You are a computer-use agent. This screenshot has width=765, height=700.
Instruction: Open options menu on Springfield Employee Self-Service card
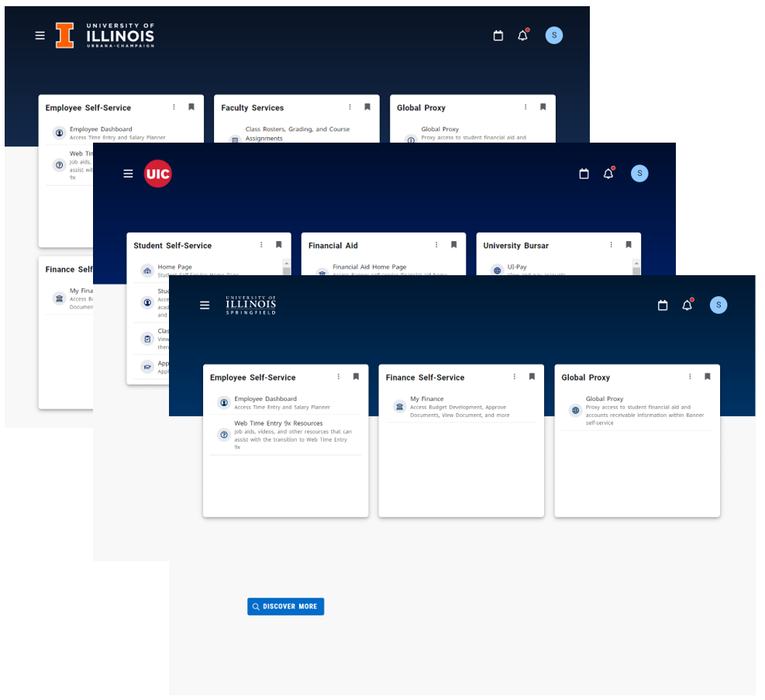(x=339, y=377)
